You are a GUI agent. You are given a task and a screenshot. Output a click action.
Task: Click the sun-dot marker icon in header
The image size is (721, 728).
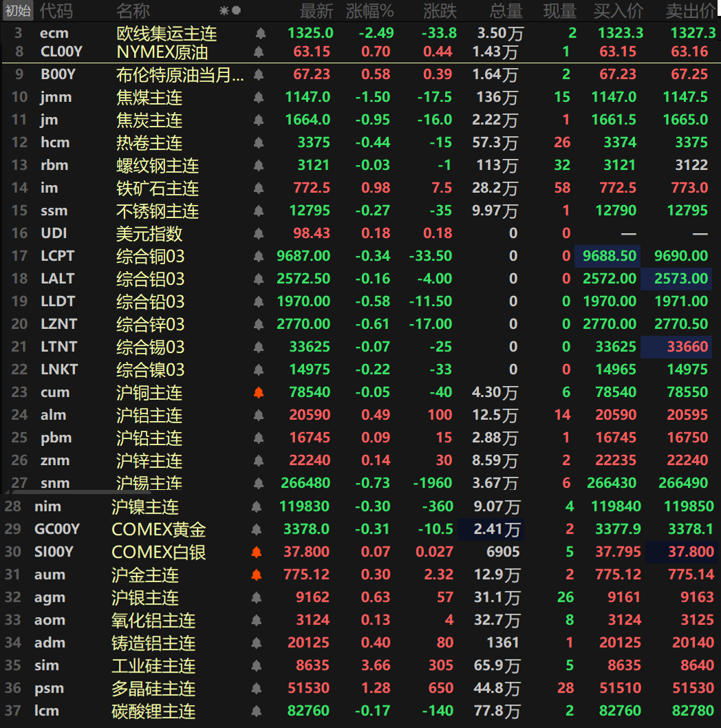230,10
